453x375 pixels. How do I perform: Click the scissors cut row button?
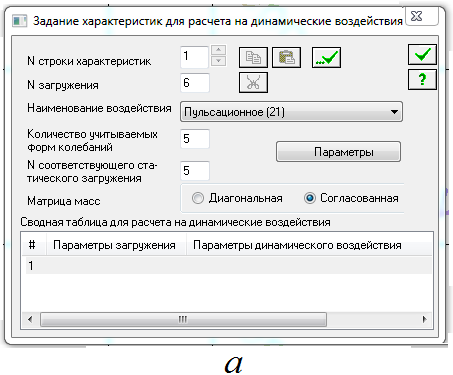pos(253,83)
